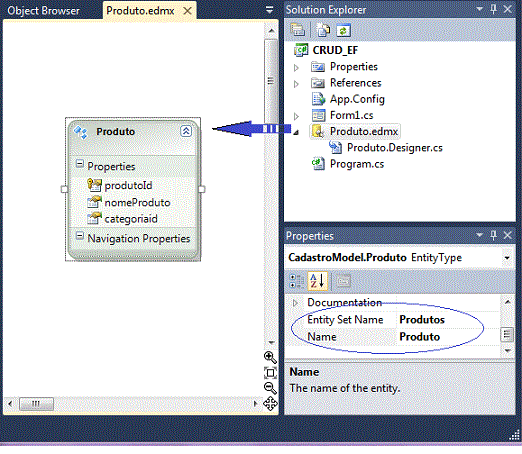Screen dimensions: 522x454
Task: Open the CadastroModel.Produto object dropdown
Action: (507, 258)
